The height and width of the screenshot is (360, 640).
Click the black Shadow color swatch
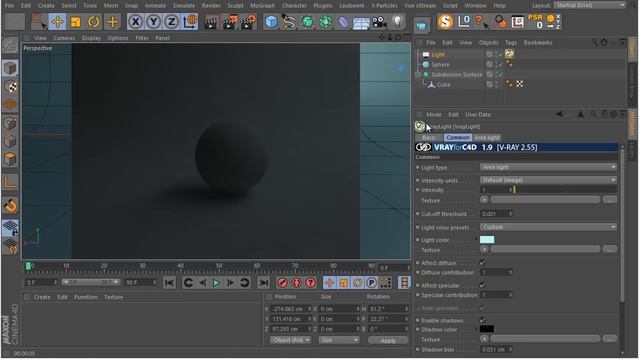(487, 329)
